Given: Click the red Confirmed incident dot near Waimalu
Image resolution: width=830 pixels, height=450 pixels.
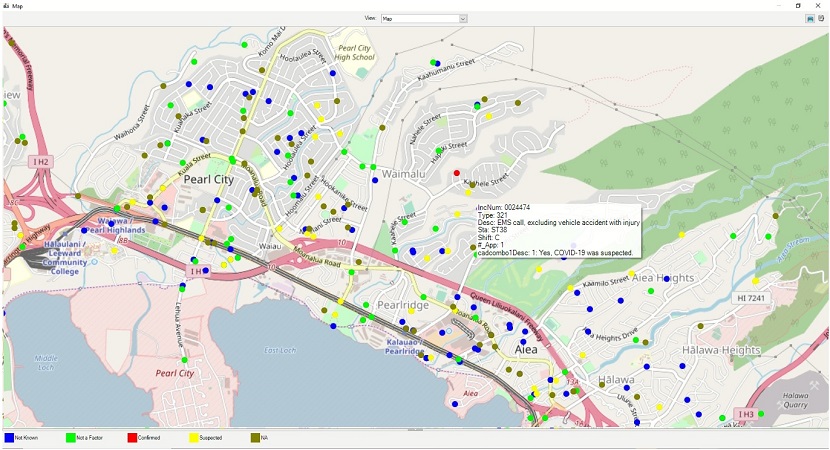Looking at the screenshot, I should pyautogui.click(x=457, y=173).
